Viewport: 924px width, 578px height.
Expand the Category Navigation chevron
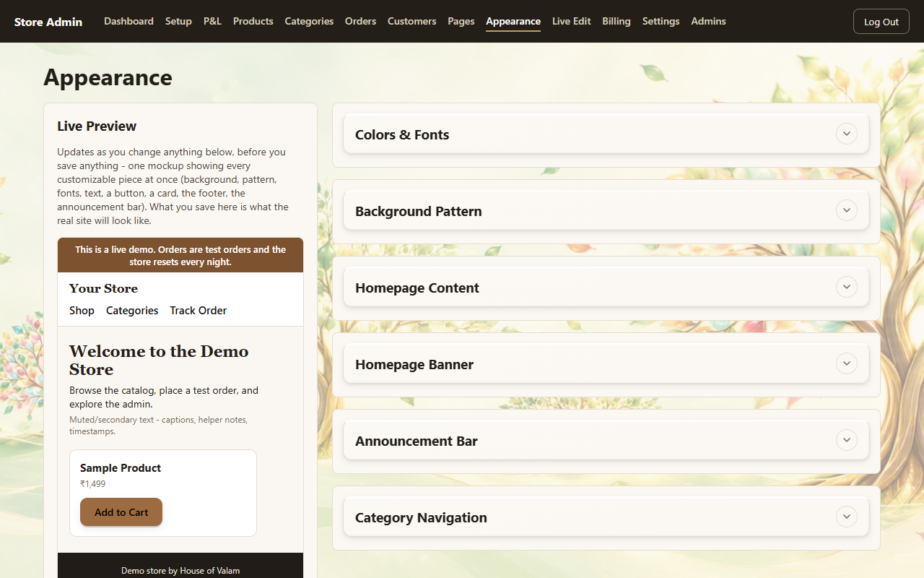coord(846,517)
